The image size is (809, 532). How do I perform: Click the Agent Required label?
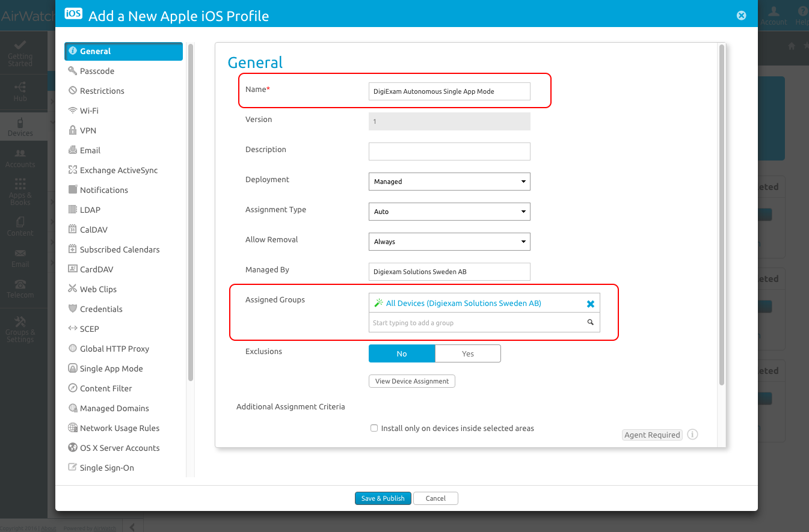(x=652, y=435)
